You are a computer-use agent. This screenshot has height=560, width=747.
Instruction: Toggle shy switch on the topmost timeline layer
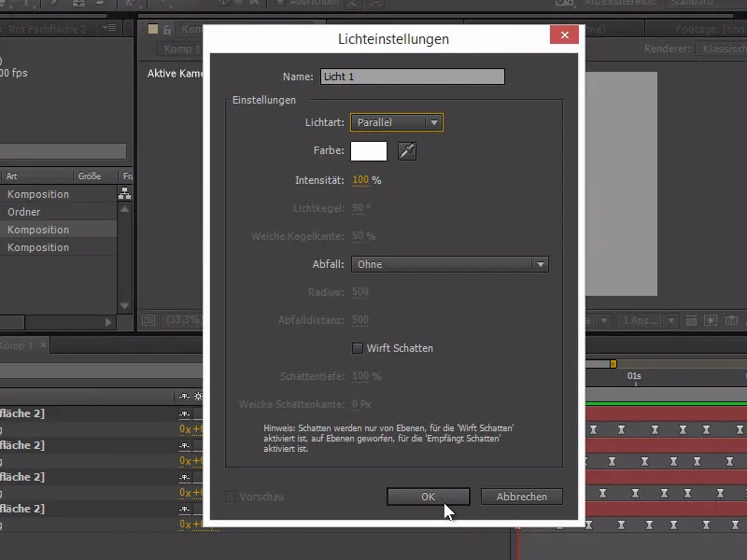click(x=184, y=413)
